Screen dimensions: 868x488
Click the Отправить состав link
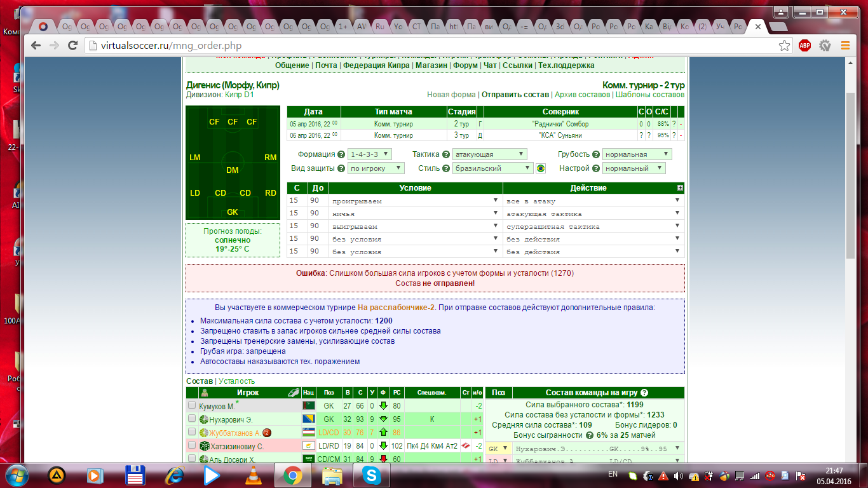[515, 95]
